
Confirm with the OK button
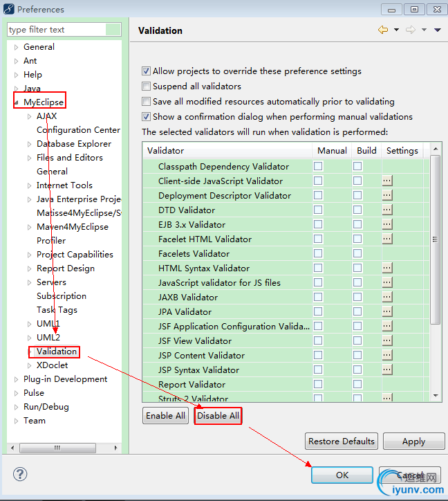coord(342,475)
